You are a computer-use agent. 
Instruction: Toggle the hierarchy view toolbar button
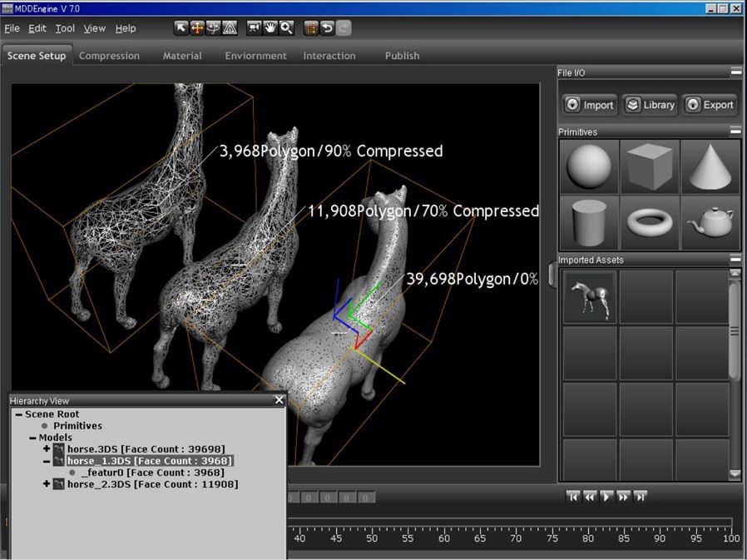point(311,28)
